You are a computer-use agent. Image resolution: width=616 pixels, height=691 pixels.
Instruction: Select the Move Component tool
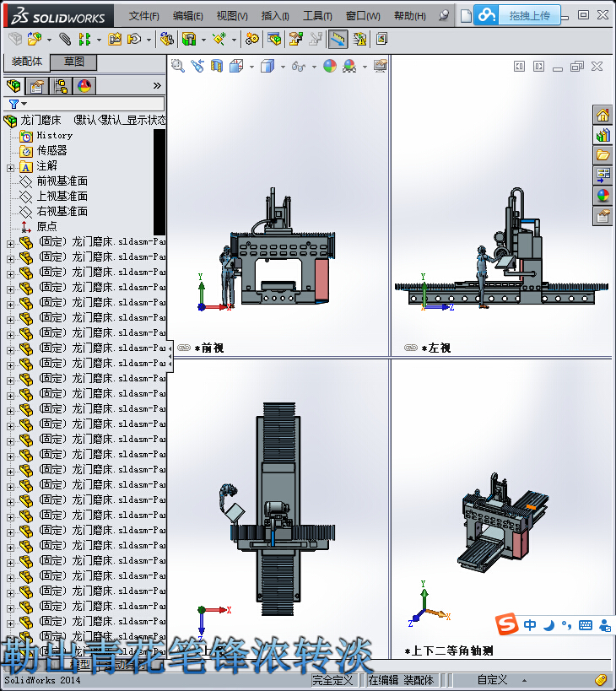click(134, 39)
